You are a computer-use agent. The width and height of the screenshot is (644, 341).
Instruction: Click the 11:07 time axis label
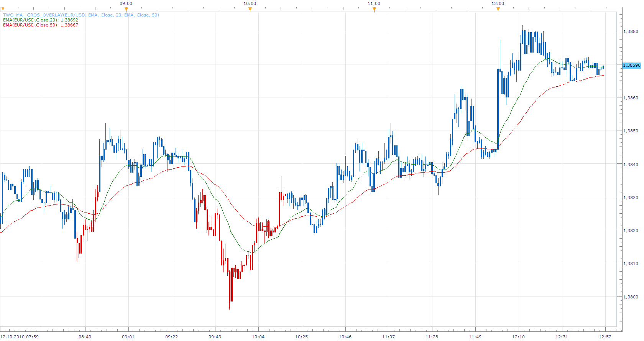click(x=389, y=337)
